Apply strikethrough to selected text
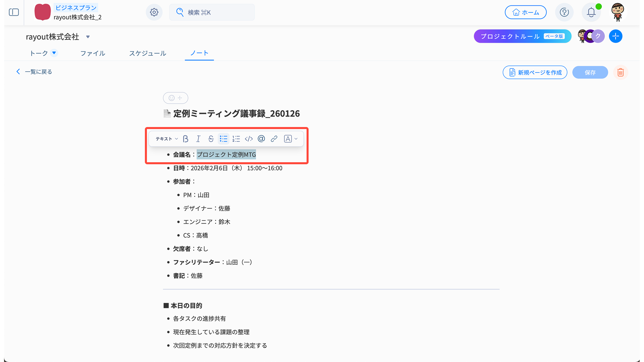The width and height of the screenshot is (644, 362). pos(211,139)
